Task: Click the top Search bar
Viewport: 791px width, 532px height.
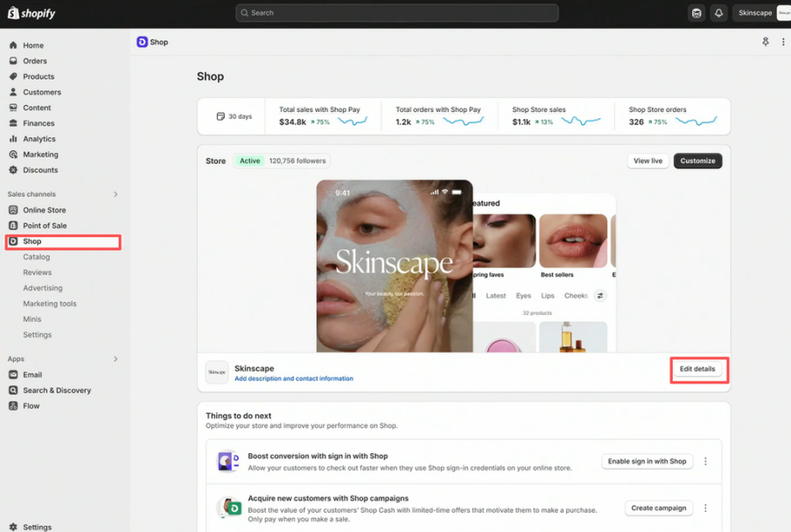Action: [x=396, y=12]
